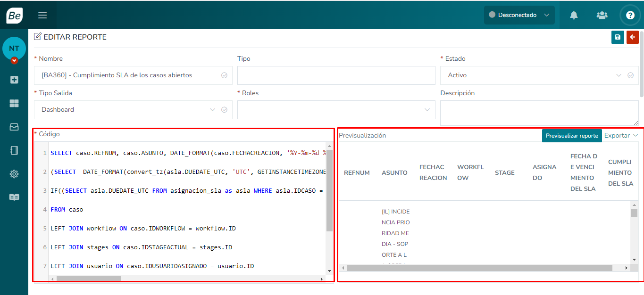Click the notifications bell icon
644x295 pixels.
[x=574, y=15]
